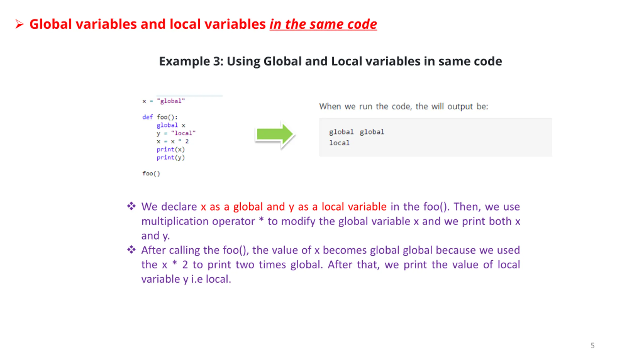Click the y = "local" code line

pyautogui.click(x=176, y=133)
